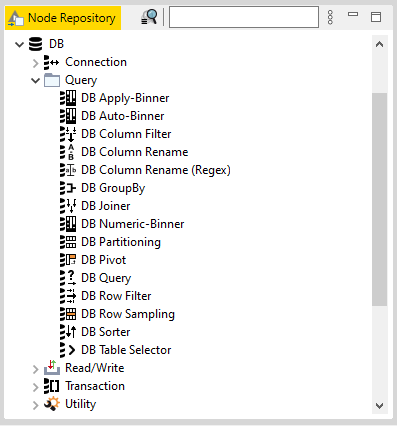Select the Query category label
397x426 pixels.
[81, 80]
